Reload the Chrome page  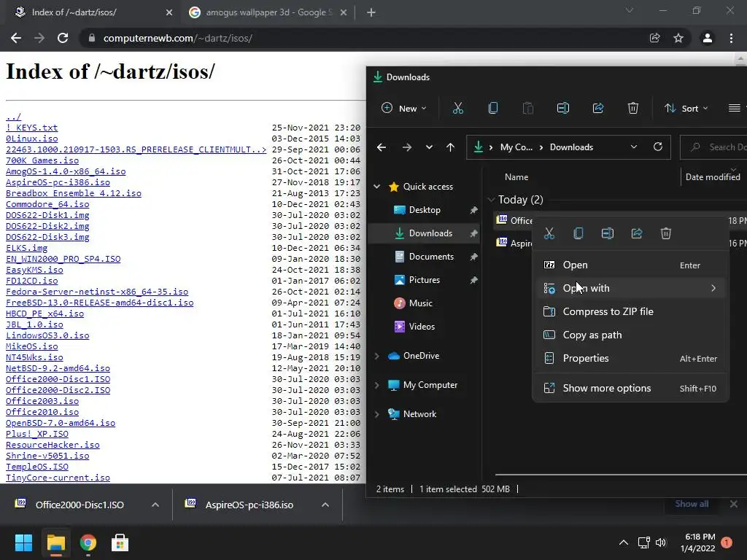tap(63, 38)
